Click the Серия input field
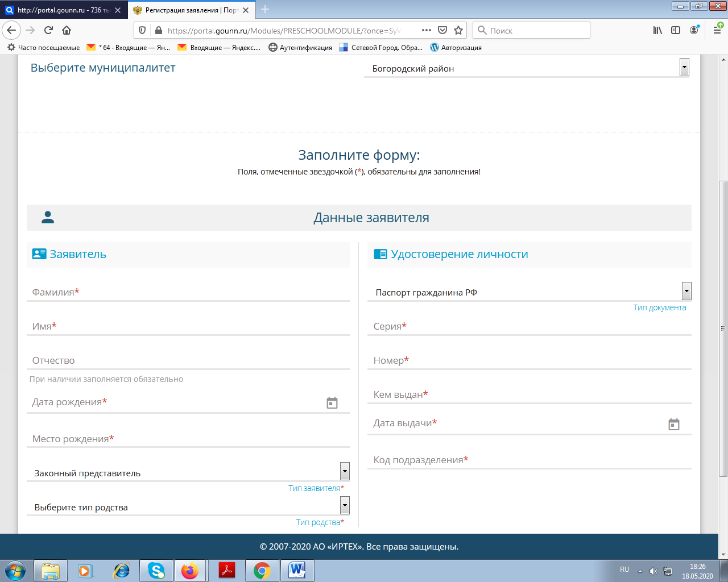728x582 pixels. pyautogui.click(x=530, y=326)
